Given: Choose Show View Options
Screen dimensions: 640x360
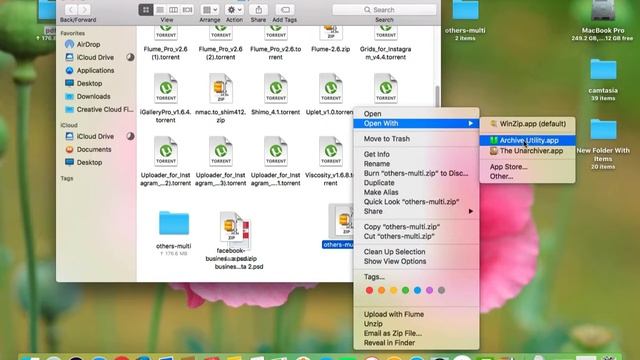Looking at the screenshot, I should click(x=416, y=261).
